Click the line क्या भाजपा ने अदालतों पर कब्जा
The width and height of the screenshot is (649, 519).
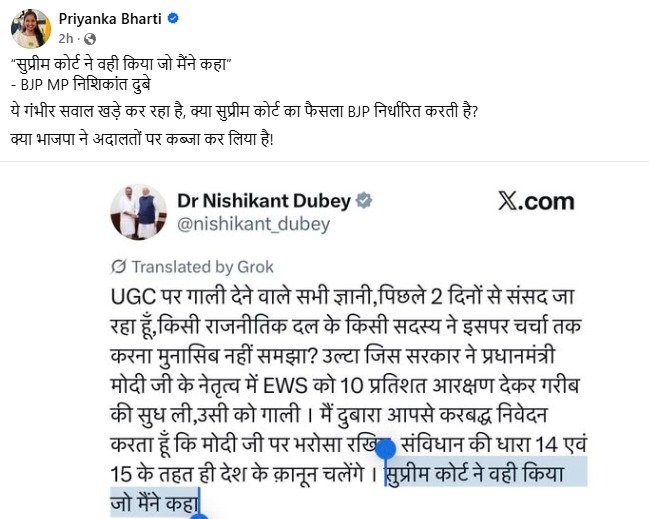pos(142,139)
